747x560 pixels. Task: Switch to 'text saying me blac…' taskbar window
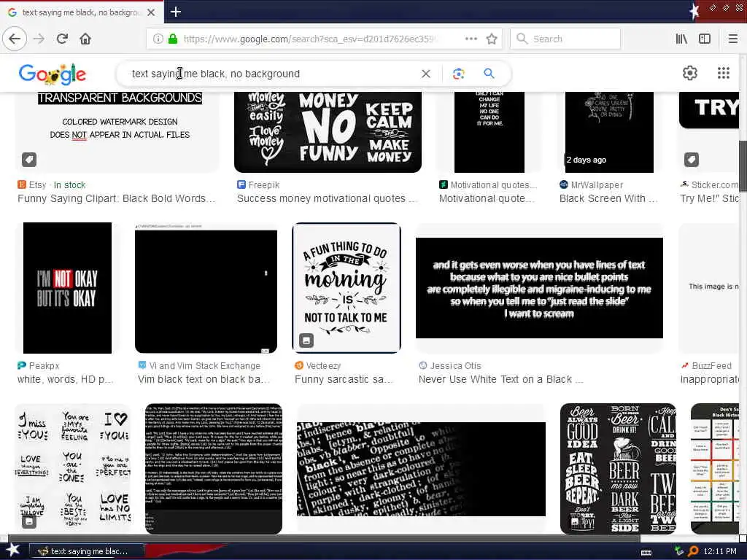click(x=87, y=551)
